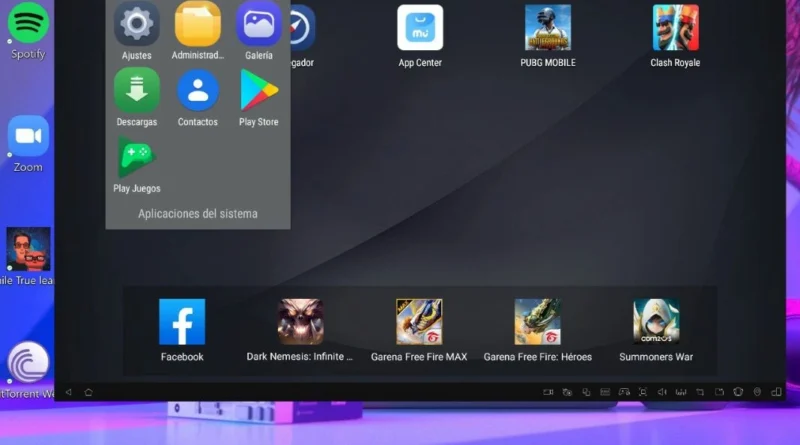Open the App Center
This screenshot has height=445, width=800.
pos(420,28)
